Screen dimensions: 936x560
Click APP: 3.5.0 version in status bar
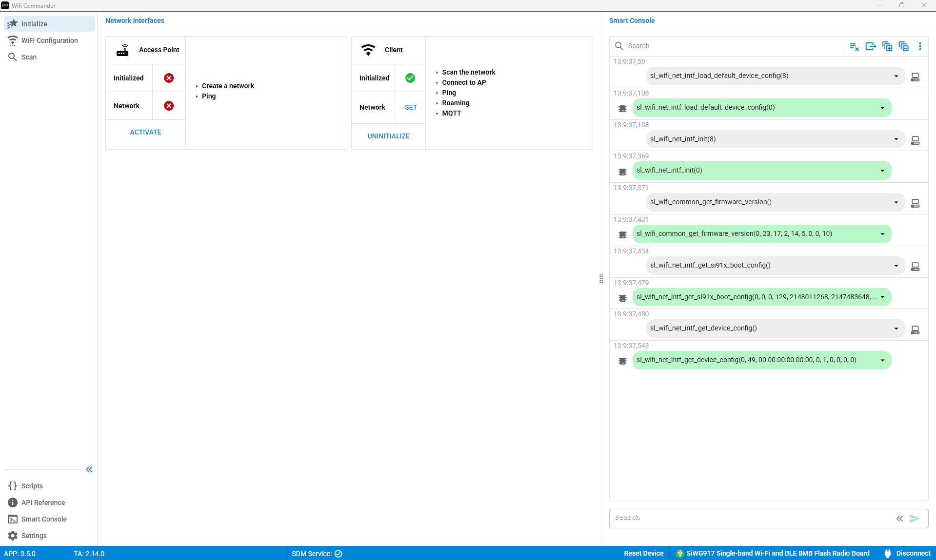tap(20, 554)
